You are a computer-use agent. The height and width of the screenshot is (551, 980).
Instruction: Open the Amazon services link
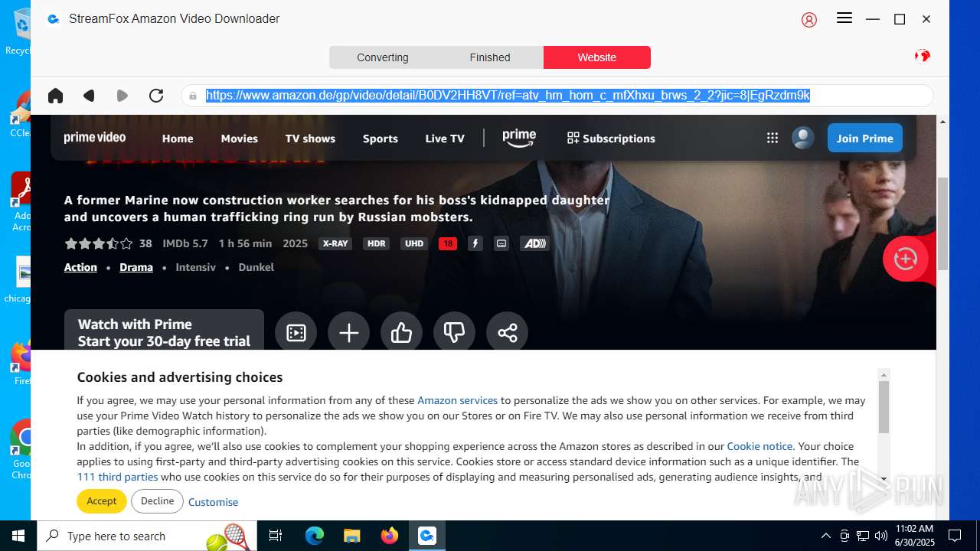(457, 400)
